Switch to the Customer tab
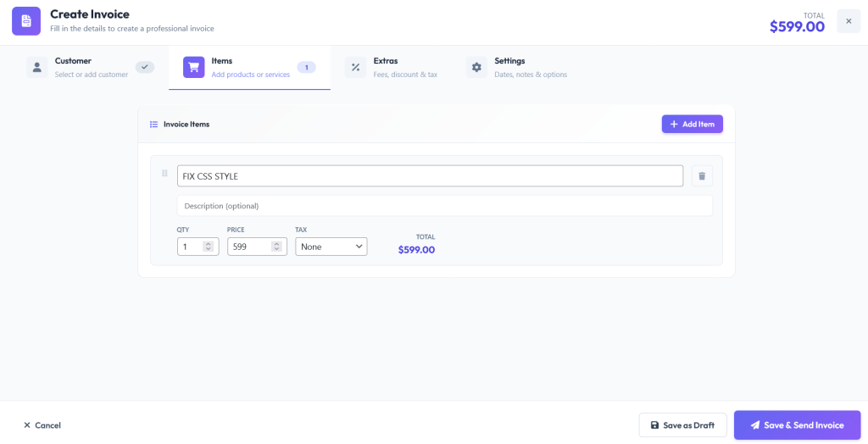Viewport: 868px width, 444px height. click(90, 68)
